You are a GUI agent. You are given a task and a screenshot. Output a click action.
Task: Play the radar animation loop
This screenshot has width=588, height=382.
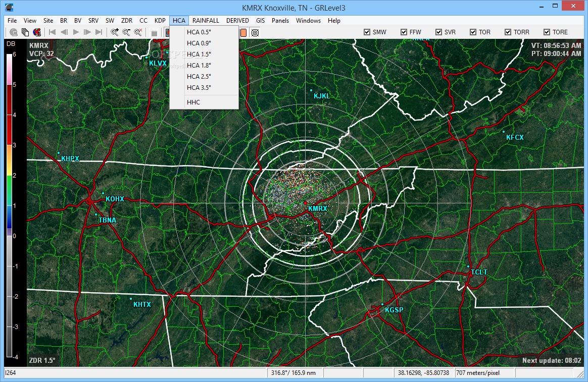coord(76,32)
